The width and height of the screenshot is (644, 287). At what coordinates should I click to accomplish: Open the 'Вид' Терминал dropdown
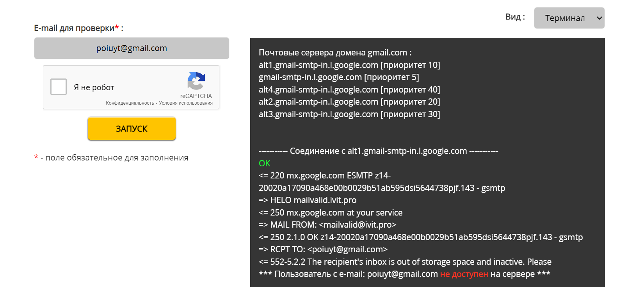point(569,18)
